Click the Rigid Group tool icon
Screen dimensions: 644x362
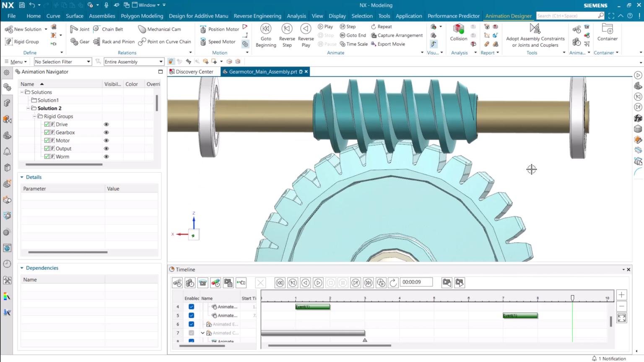8,42
